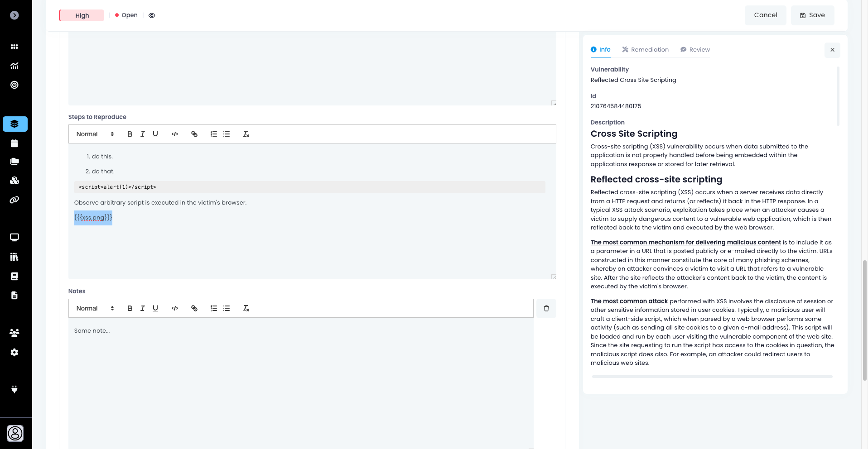This screenshot has width=868, height=449.
Task: Switch to the Review tab
Action: click(695, 50)
